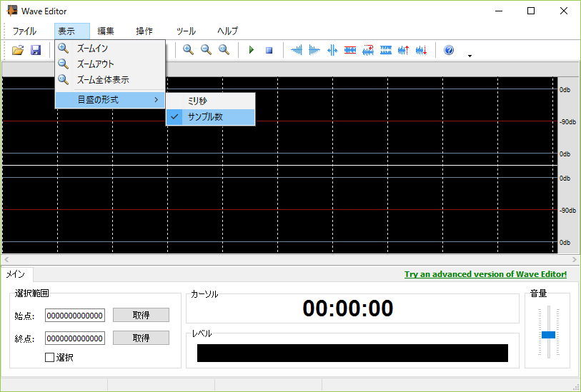Click 取得 button next to 始点
Image resolution: width=581 pixels, height=392 pixels.
click(x=141, y=315)
